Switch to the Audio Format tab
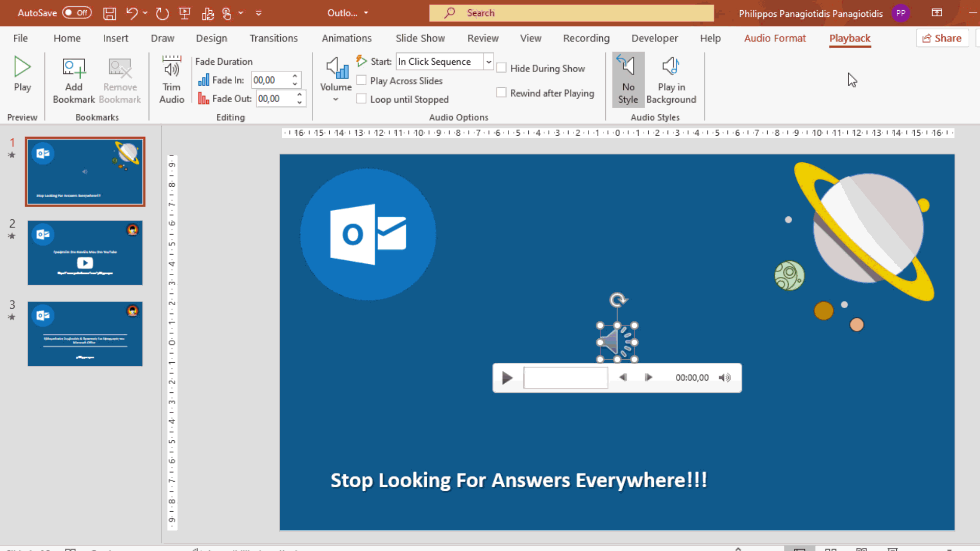 [x=775, y=38]
